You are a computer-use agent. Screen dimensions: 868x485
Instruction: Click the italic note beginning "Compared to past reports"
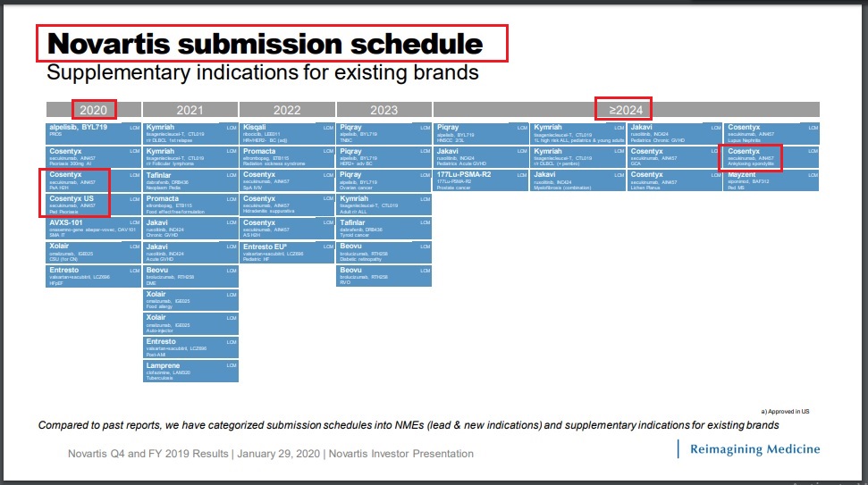coord(409,425)
